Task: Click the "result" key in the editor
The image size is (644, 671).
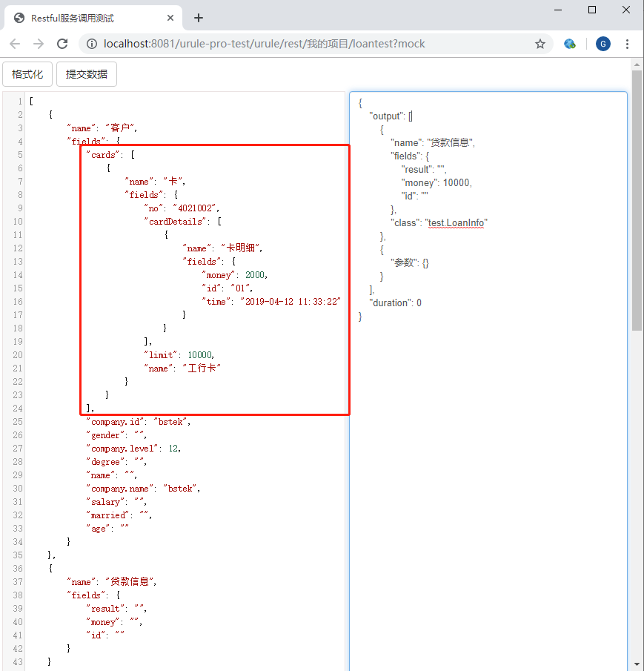Action: pos(105,609)
